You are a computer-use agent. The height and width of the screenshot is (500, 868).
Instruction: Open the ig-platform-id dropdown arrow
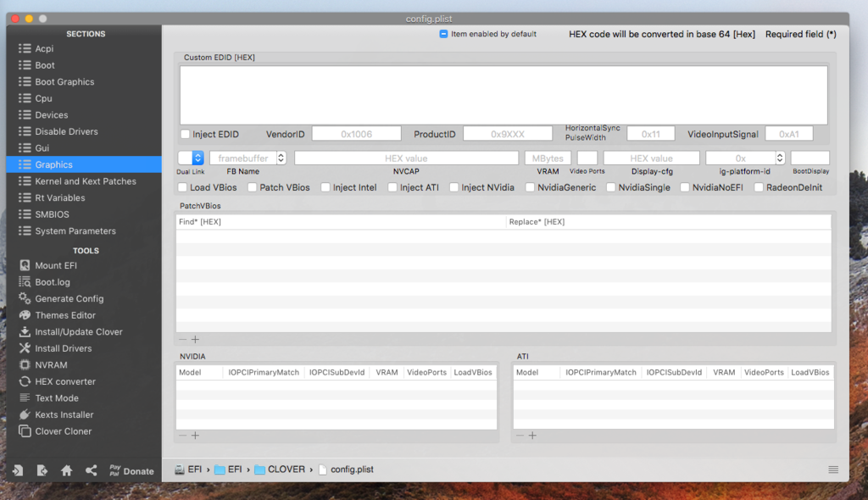point(780,158)
